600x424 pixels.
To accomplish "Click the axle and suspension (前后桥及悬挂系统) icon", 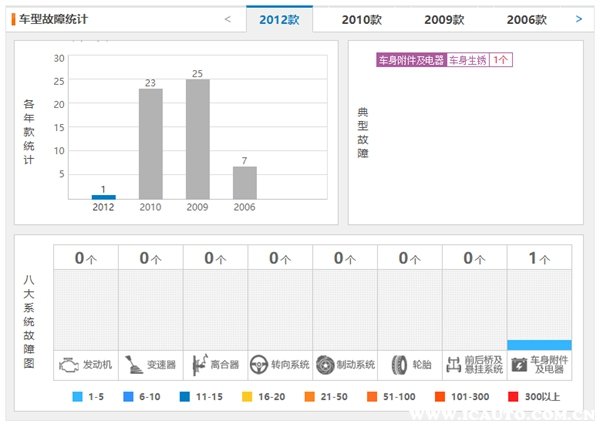I will (454, 364).
